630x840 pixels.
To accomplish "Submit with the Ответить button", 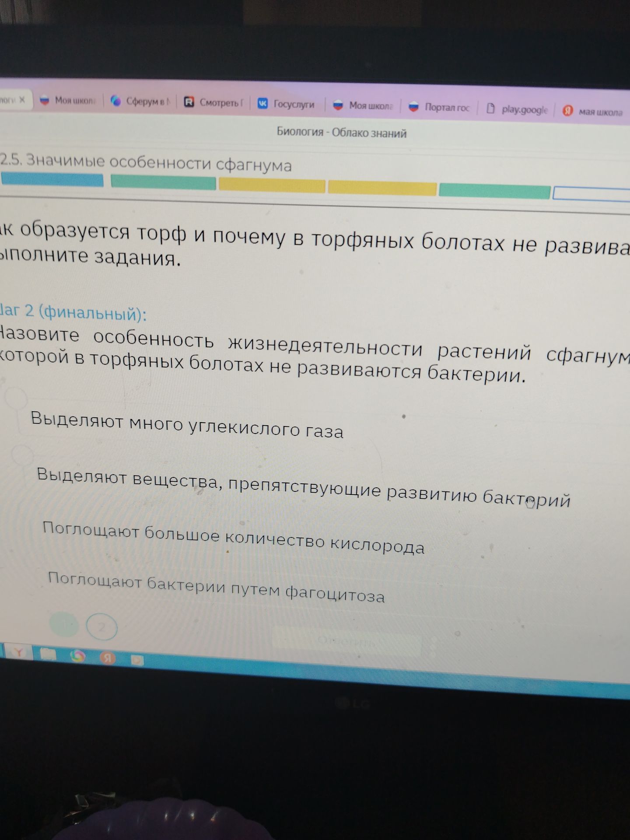I will [346, 642].
